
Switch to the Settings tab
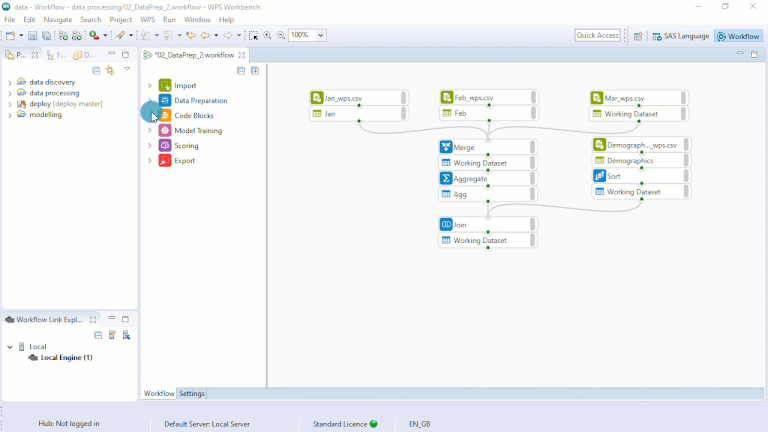[x=192, y=394]
